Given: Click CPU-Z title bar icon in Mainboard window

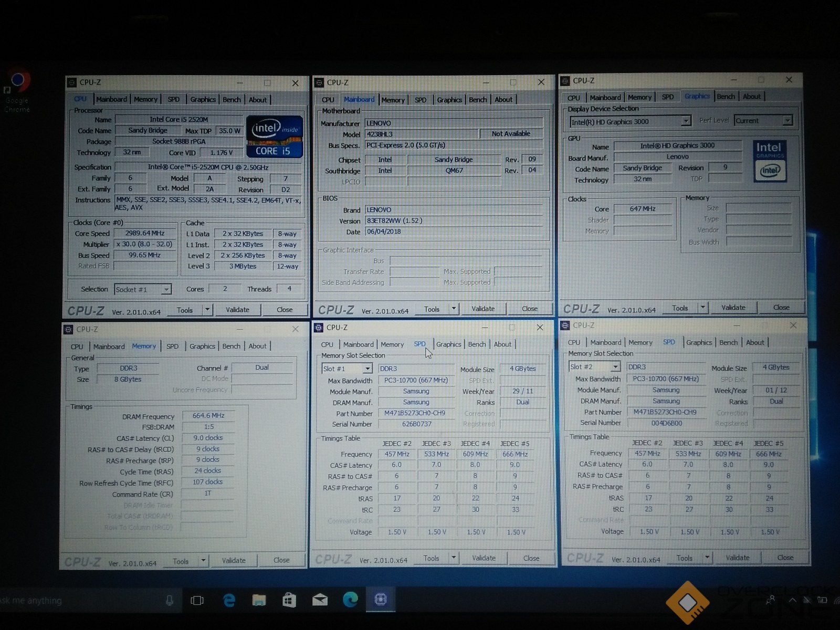Looking at the screenshot, I should tap(319, 82).
